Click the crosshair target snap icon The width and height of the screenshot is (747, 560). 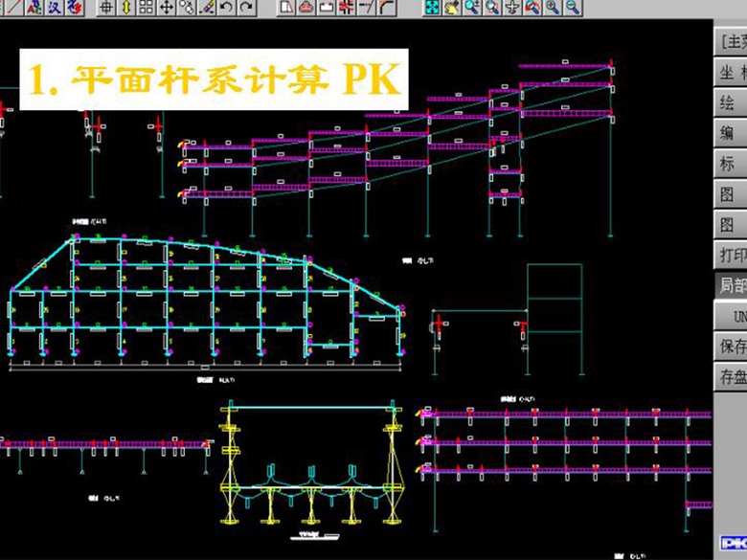click(106, 8)
